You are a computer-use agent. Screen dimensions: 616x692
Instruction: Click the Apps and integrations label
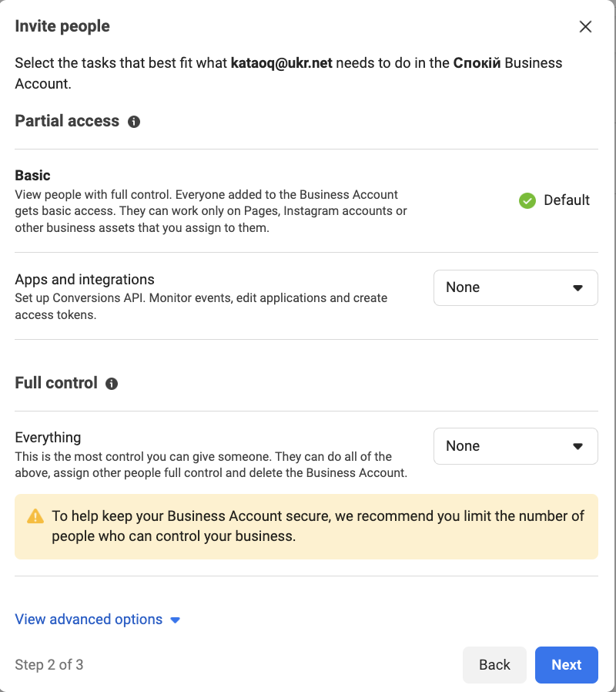(85, 280)
